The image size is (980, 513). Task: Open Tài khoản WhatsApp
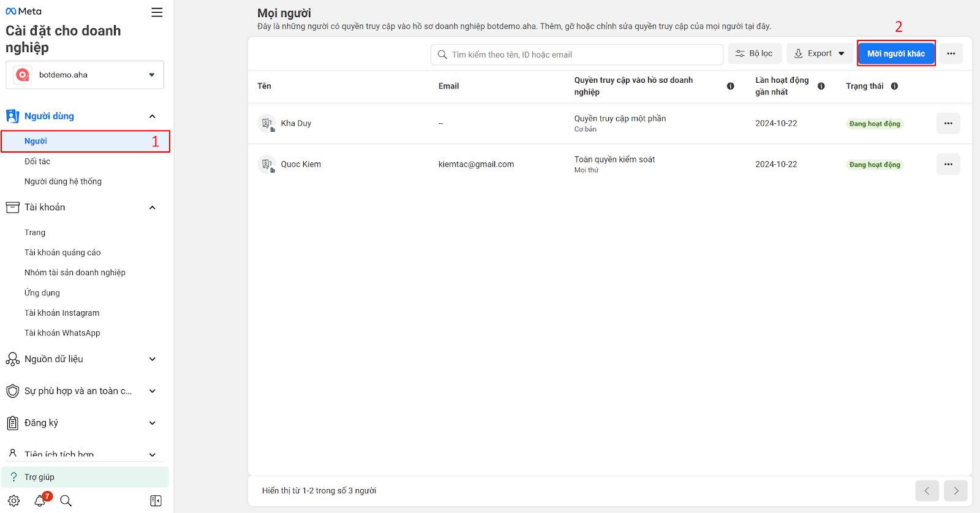pyautogui.click(x=62, y=333)
